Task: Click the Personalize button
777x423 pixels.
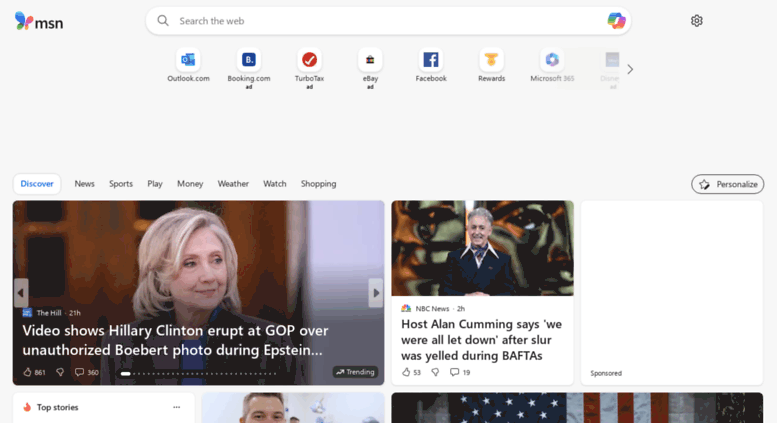Action: pos(727,184)
